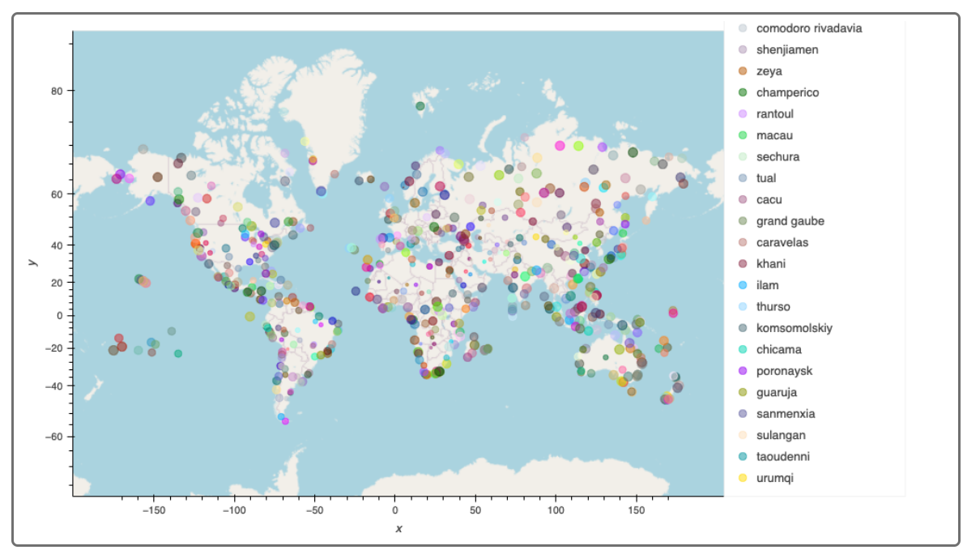Viewport: 980px width, 550px height.
Task: Click the champerico green legend marker
Action: pyautogui.click(x=743, y=92)
